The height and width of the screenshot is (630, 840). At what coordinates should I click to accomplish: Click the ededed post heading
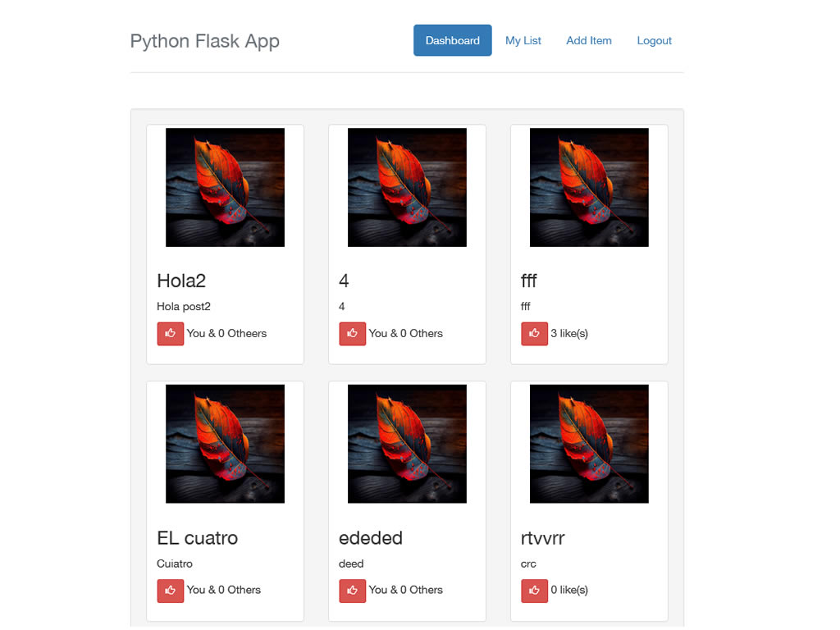coord(370,538)
